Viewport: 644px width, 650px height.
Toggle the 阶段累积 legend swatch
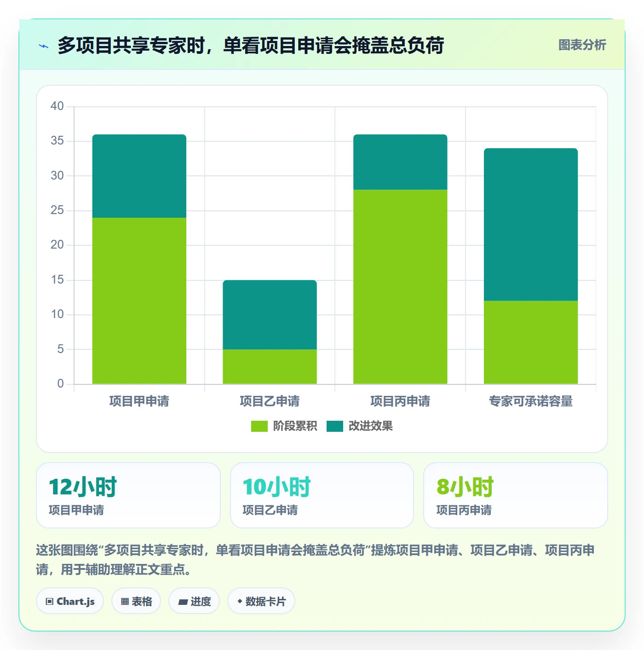tap(259, 426)
